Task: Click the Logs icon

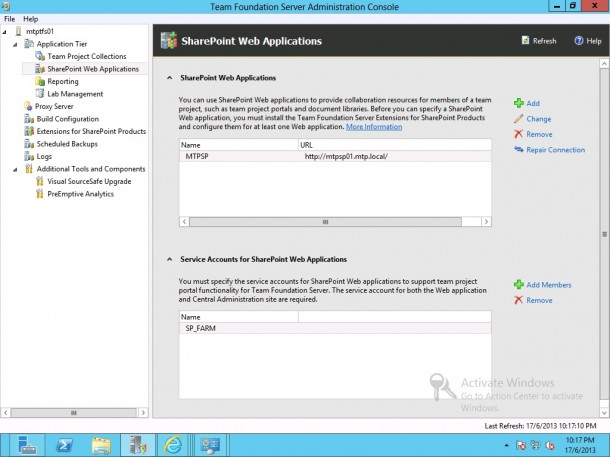Action: [x=29, y=156]
